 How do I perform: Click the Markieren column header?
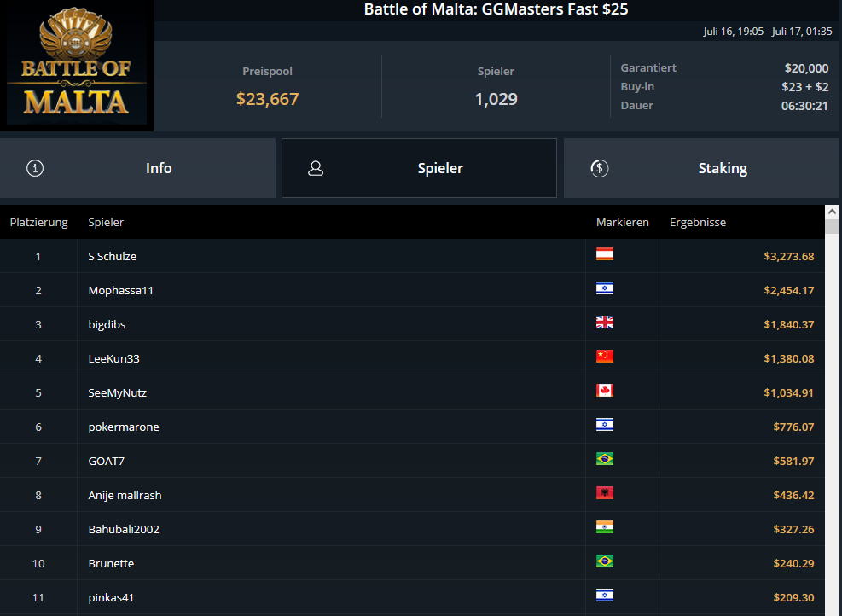tap(623, 223)
